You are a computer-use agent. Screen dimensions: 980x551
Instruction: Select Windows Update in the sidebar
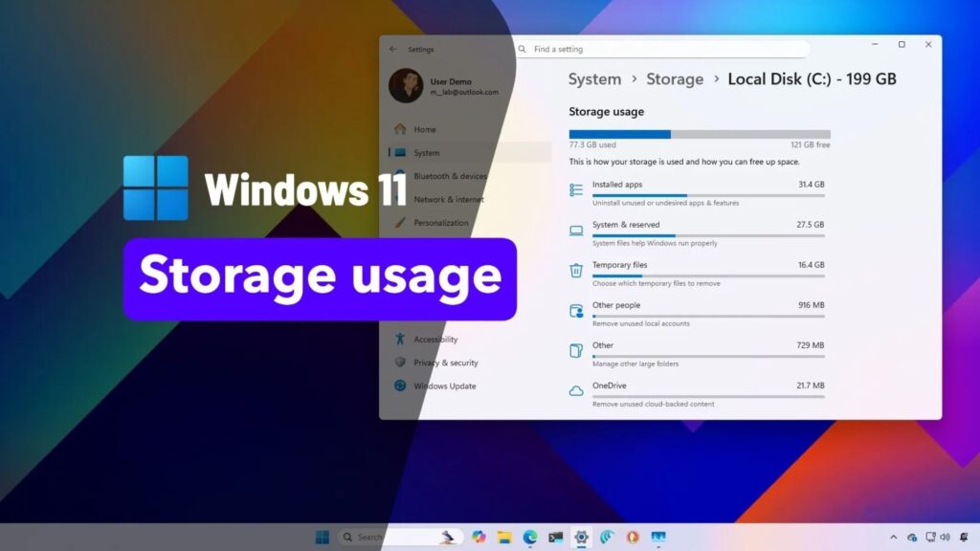tap(444, 386)
